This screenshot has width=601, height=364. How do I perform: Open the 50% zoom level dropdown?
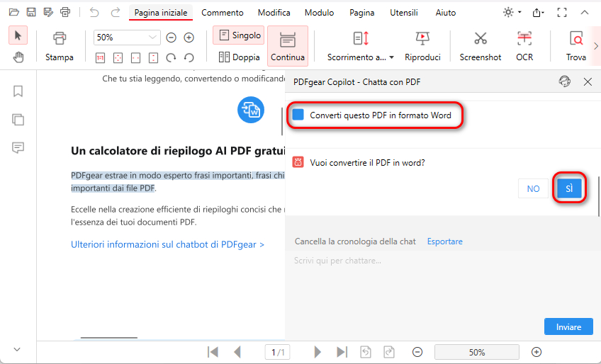[152, 37]
